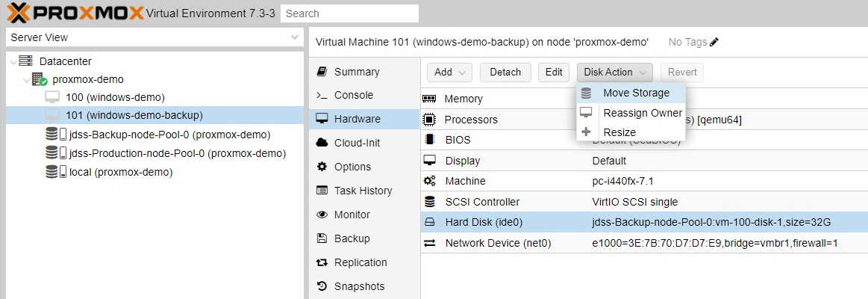This screenshot has height=299, width=868.
Task: Click the Cloud-Init cloud icon
Action: (322, 143)
